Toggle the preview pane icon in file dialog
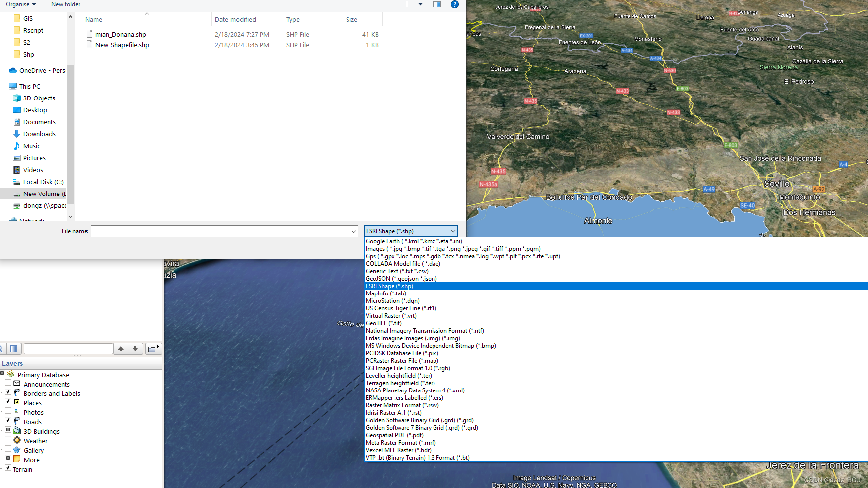The height and width of the screenshot is (488, 868). pyautogui.click(x=436, y=4)
